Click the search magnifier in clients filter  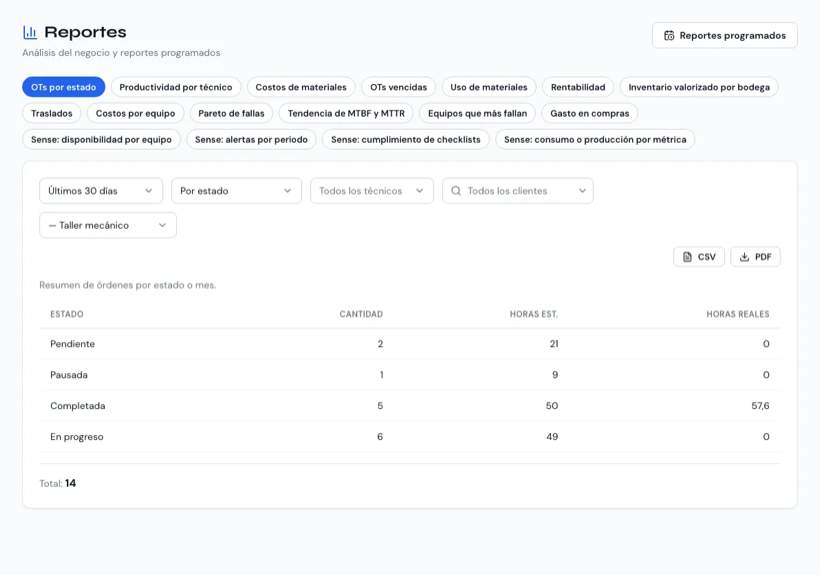pyautogui.click(x=456, y=191)
